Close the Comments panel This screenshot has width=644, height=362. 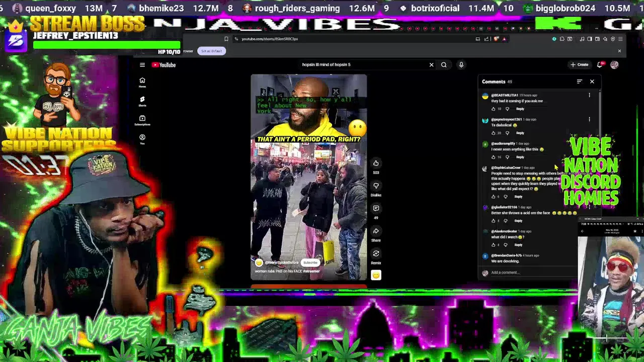[x=592, y=81]
